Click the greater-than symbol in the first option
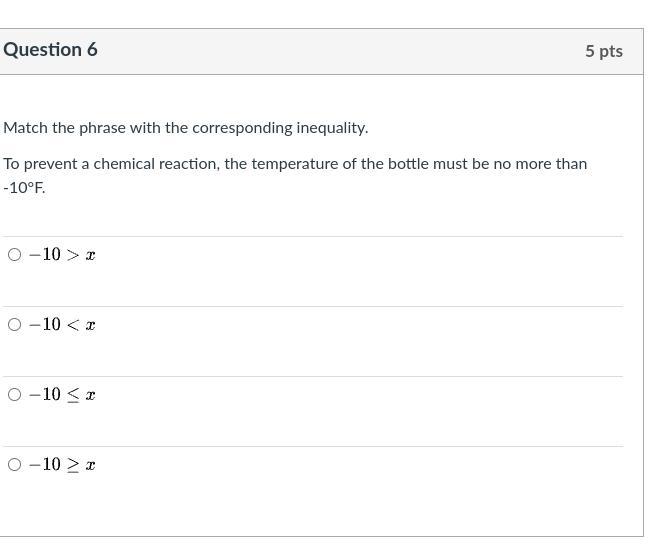Viewport: 655px width, 552px height. tap(73, 255)
